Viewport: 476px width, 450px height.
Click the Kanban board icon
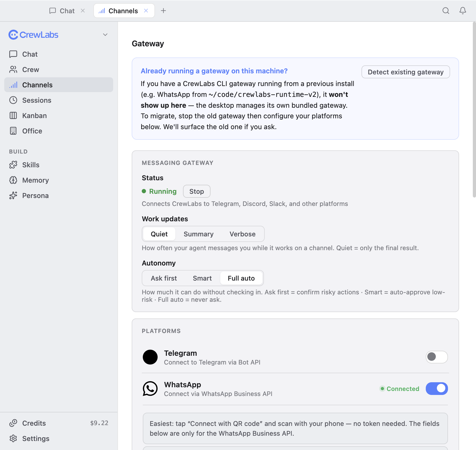tap(13, 116)
